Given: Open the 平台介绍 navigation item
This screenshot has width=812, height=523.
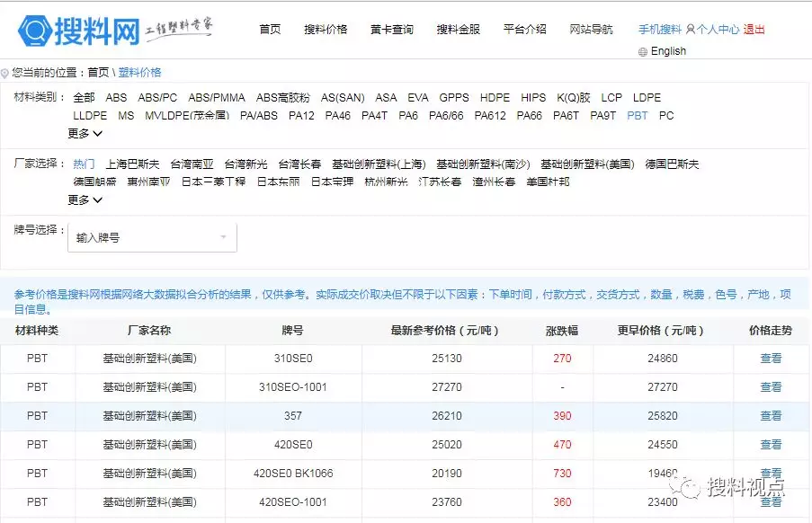Looking at the screenshot, I should (x=524, y=30).
